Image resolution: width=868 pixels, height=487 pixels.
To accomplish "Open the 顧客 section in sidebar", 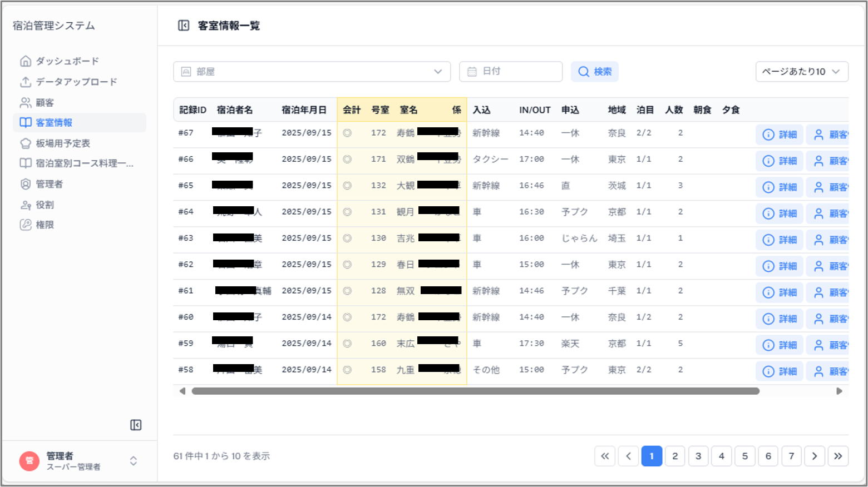I will [45, 103].
